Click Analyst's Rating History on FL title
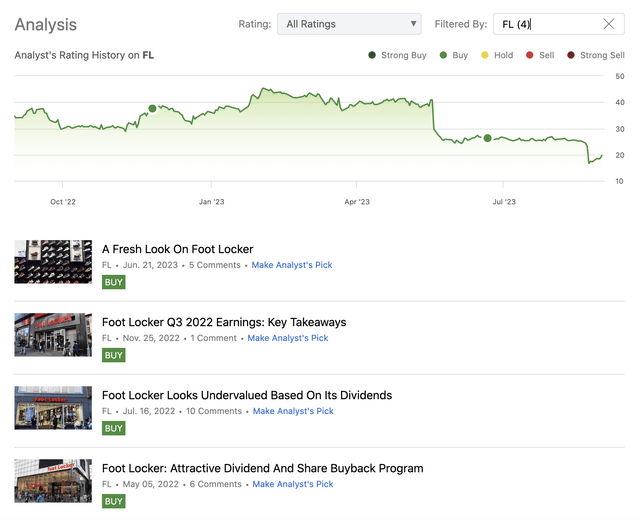This screenshot has width=640, height=520. [x=84, y=55]
